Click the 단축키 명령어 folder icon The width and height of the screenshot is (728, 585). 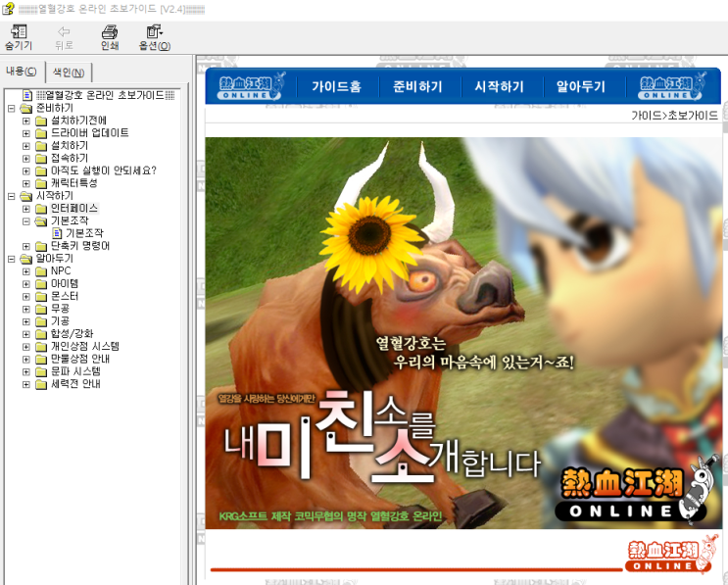tap(41, 246)
